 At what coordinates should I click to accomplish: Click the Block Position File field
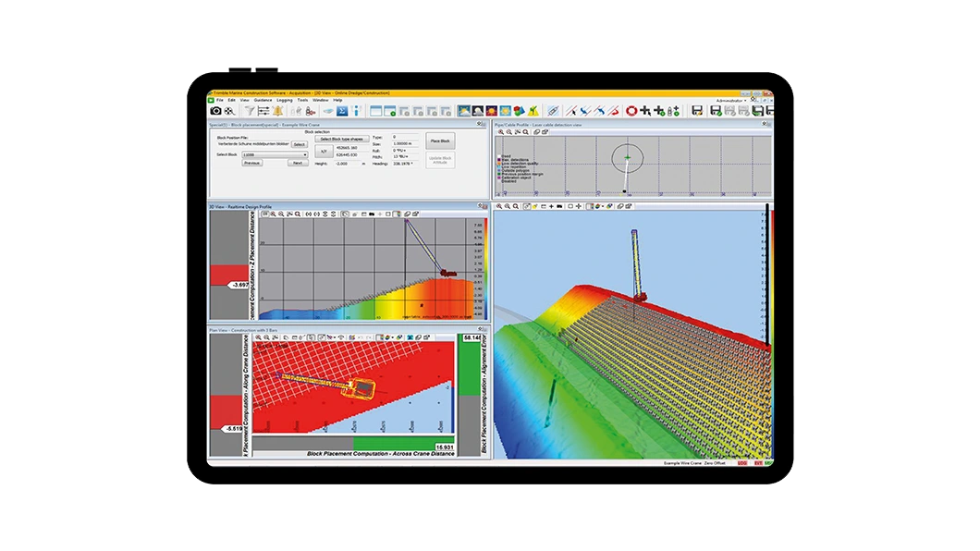[x=252, y=143]
